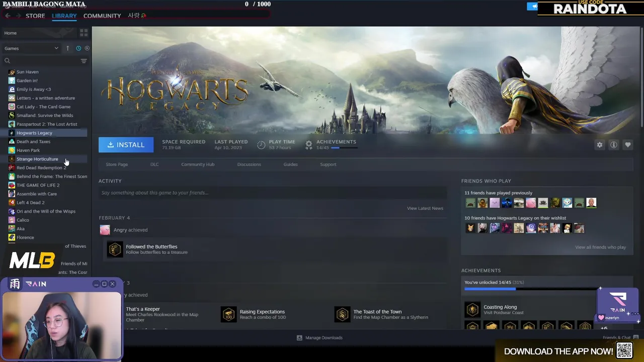644x362 pixels.
Task: Open The Toast of the Town achievement icon
Action: 343,314
